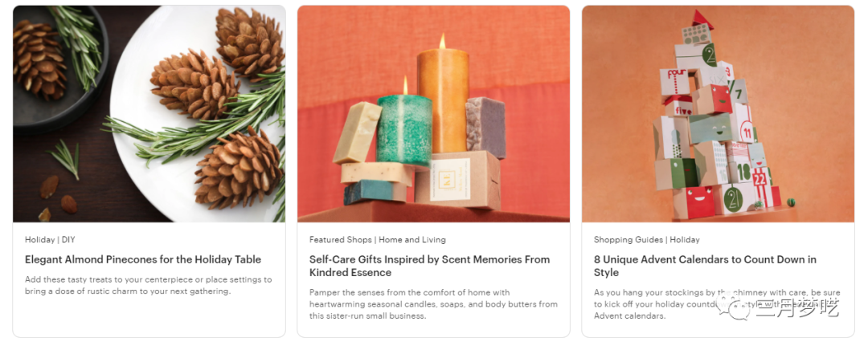Open the Home and Living category
The height and width of the screenshot is (346, 868).
pyautogui.click(x=412, y=240)
